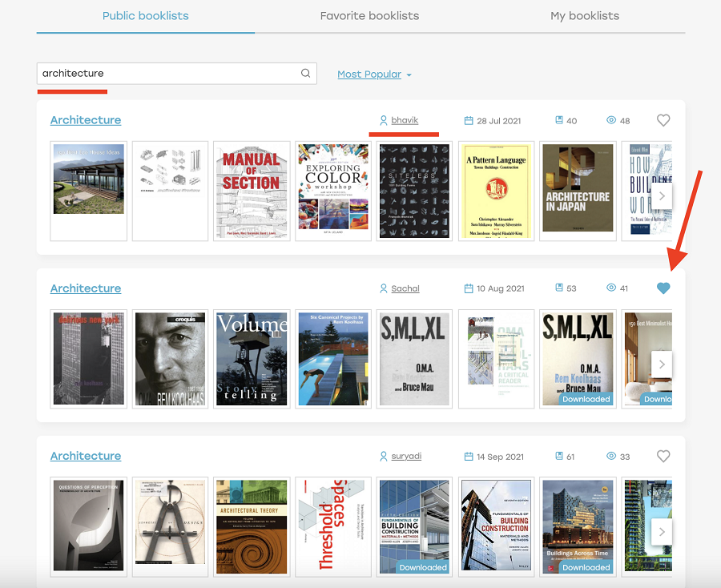Unfavorite Sachal's booklist with filled heart

click(663, 288)
